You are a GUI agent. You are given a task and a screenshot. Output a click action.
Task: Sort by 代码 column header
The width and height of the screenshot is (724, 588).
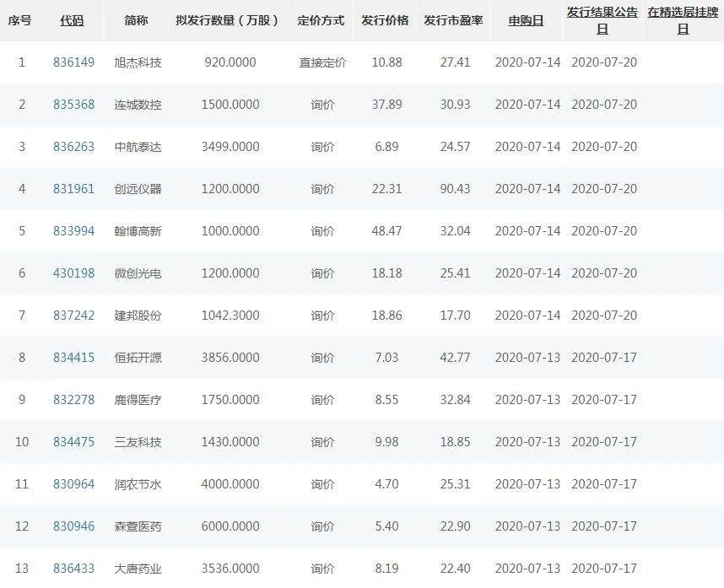pyautogui.click(x=72, y=21)
